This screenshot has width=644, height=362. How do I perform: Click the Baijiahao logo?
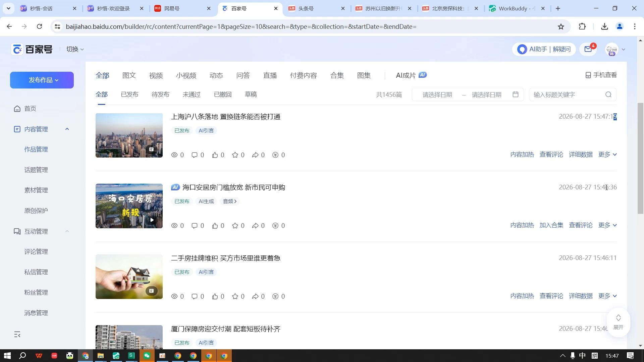click(x=32, y=49)
